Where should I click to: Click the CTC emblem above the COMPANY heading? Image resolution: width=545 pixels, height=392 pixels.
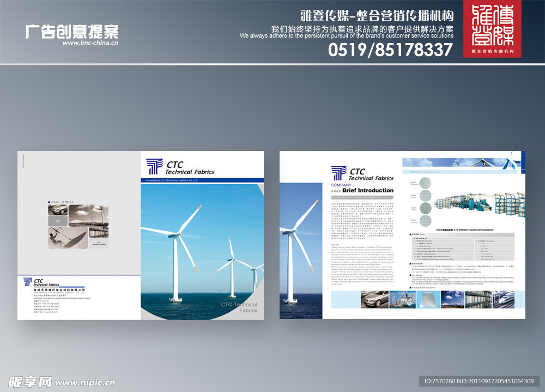click(x=338, y=173)
